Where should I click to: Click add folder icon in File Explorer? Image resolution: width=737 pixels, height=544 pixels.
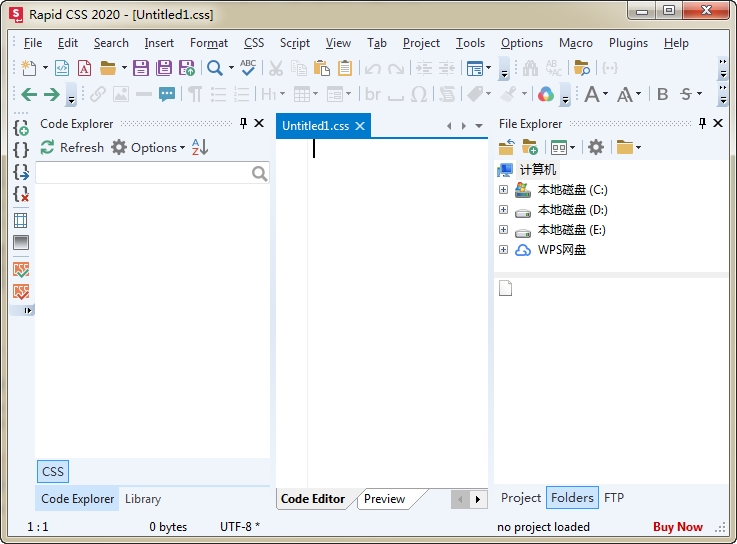click(530, 148)
